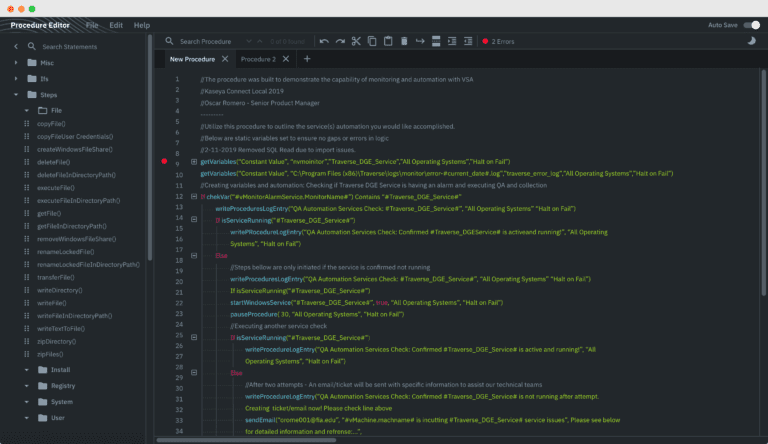Toggle the Auto Save switch

tap(752, 25)
